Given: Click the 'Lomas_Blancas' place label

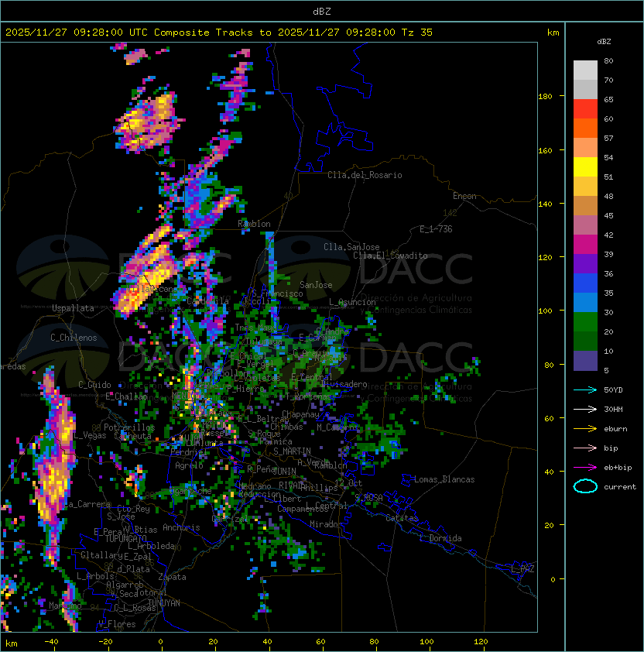Looking at the screenshot, I should [444, 479].
